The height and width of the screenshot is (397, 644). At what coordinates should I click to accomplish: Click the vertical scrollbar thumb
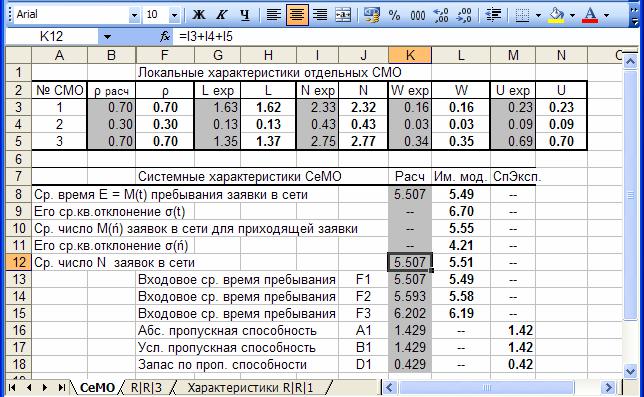630,195
